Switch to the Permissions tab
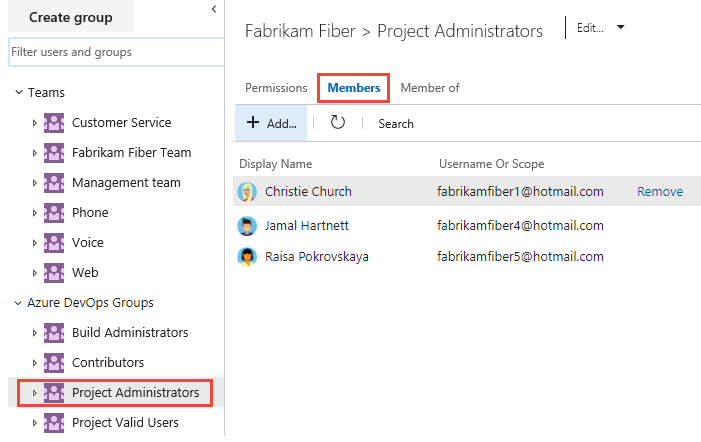Viewport: 701px width, 442px height. tap(276, 88)
